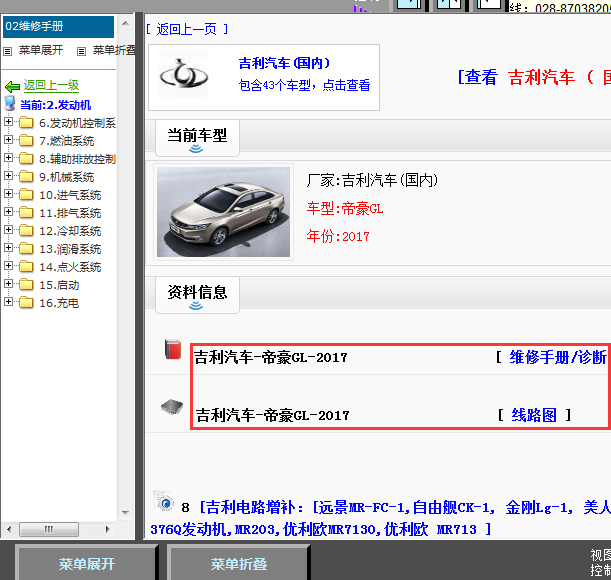Click 车型:帝豪GL text
The image size is (611, 580).
345,209
